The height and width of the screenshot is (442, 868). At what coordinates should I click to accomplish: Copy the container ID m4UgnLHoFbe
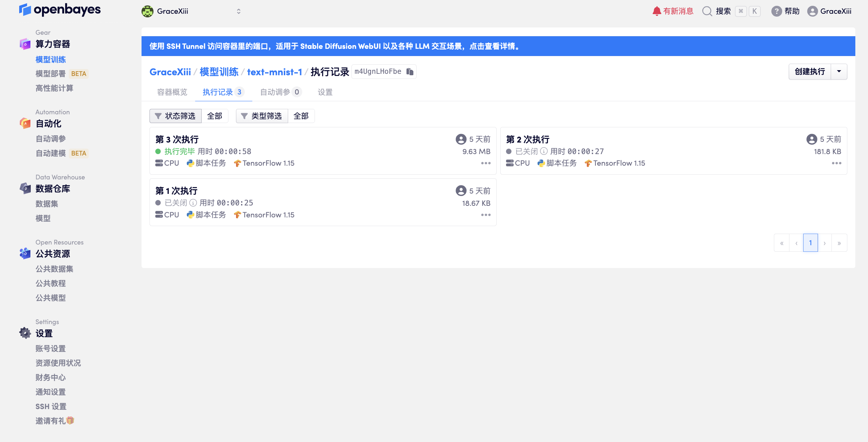pyautogui.click(x=410, y=72)
